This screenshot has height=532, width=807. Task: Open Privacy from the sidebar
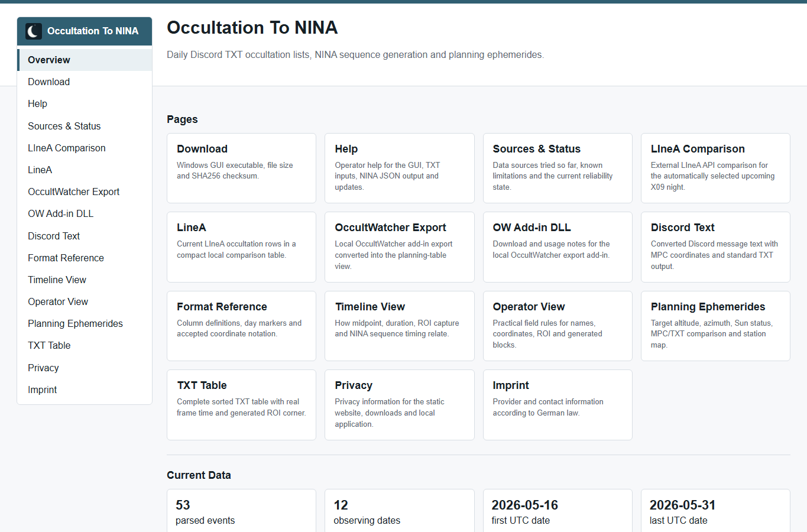click(85, 368)
